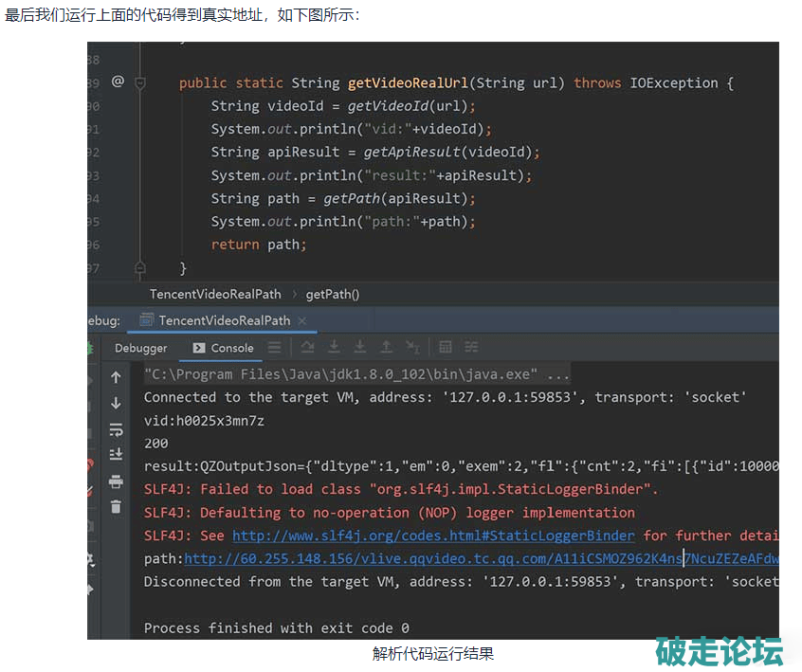
Task: Click the Run to Cursor icon
Action: coord(412,348)
